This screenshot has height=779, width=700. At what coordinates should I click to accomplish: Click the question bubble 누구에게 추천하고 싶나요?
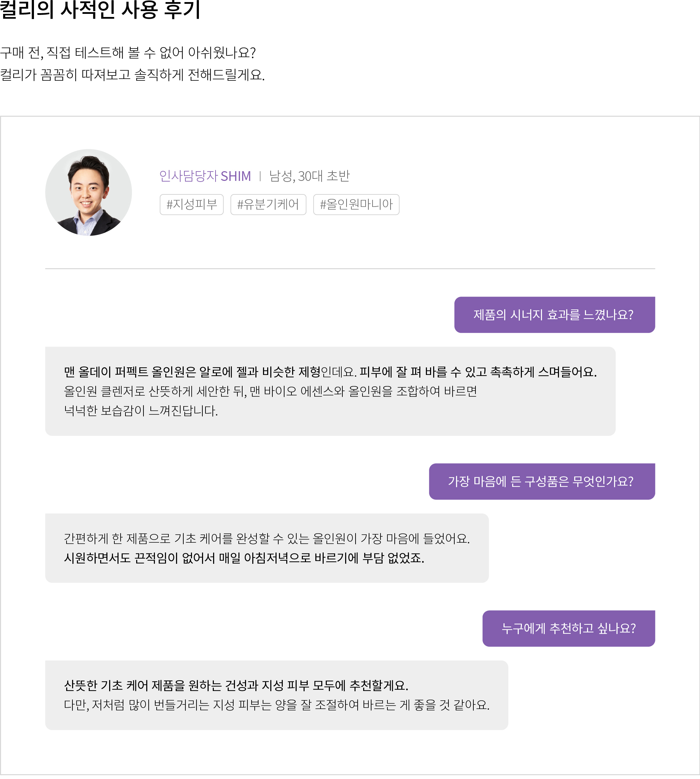coord(569,628)
